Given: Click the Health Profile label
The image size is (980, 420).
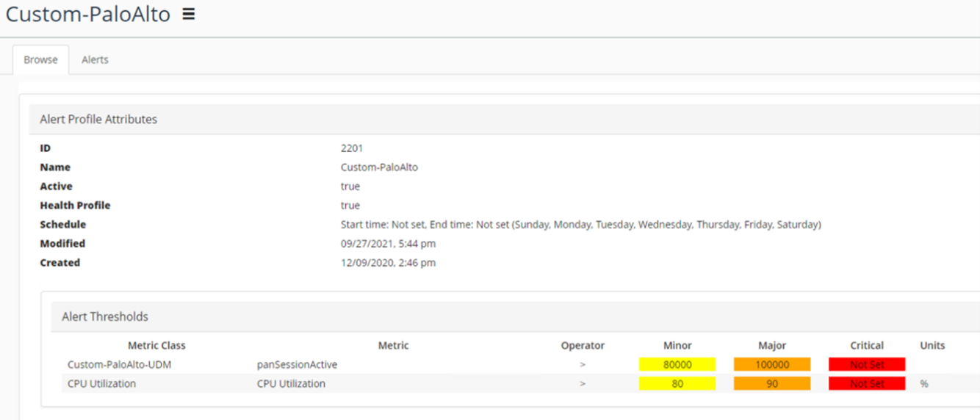Looking at the screenshot, I should point(75,206).
